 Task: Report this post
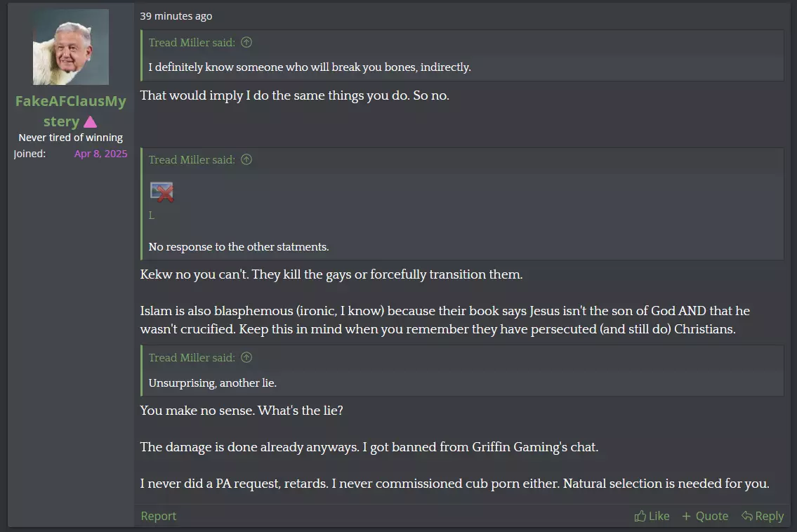pyautogui.click(x=159, y=516)
